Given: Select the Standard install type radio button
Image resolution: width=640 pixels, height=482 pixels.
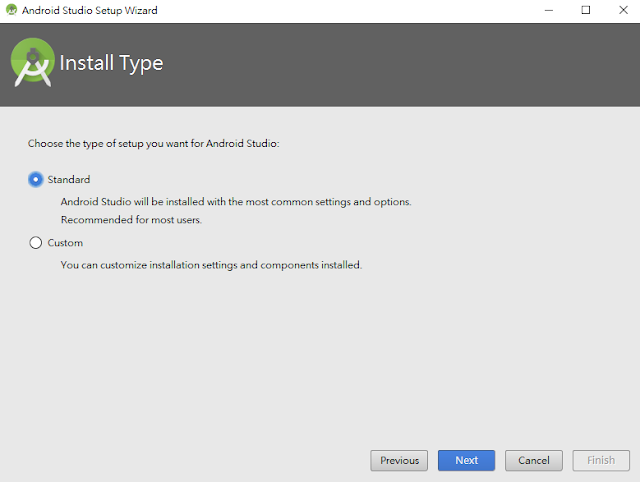Looking at the screenshot, I should (36, 179).
